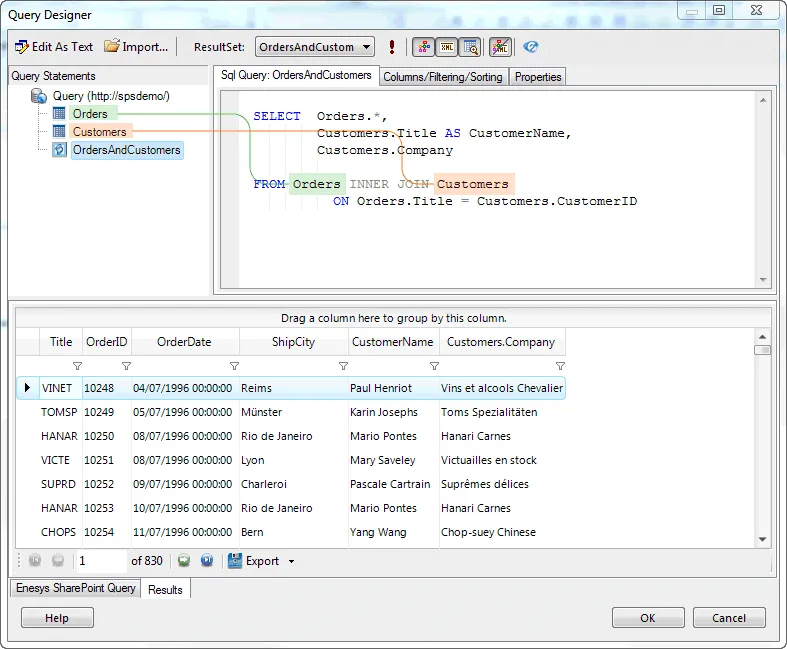The height and width of the screenshot is (649, 787).
Task: Click the VINET row selector arrow
Action: click(x=28, y=387)
